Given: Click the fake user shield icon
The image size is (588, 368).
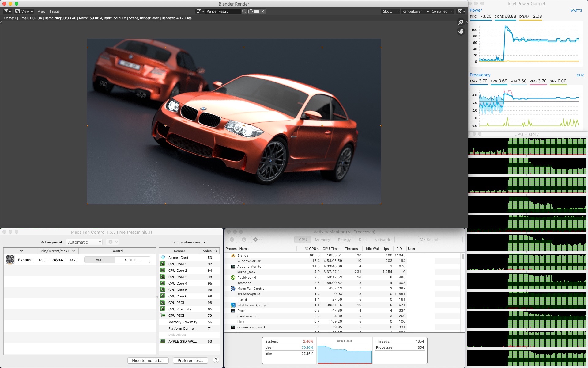Looking at the screenshot, I should [x=244, y=11].
